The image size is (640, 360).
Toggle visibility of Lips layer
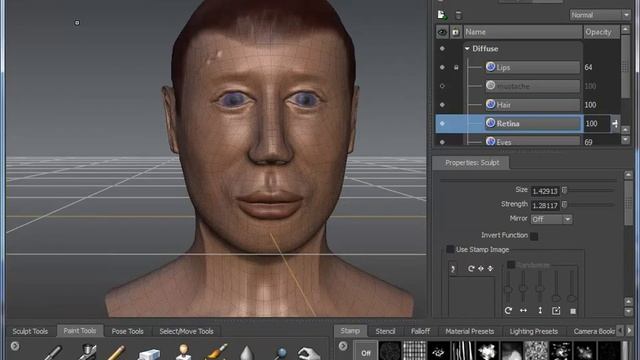pyautogui.click(x=442, y=67)
